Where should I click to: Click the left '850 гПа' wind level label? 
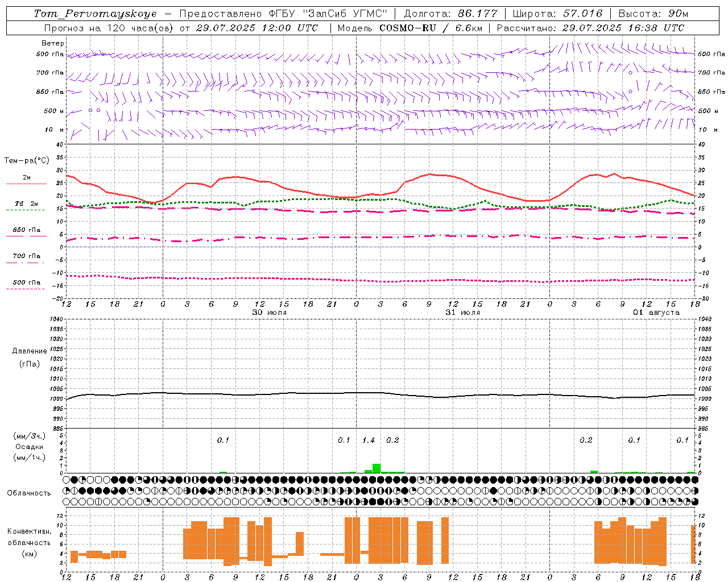pyautogui.click(x=50, y=92)
